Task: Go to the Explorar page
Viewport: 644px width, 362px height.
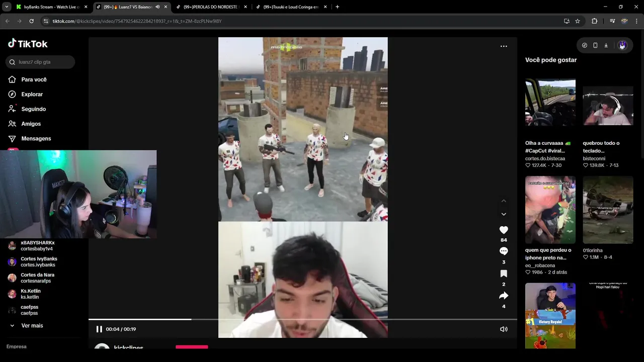Action: pyautogui.click(x=26, y=94)
